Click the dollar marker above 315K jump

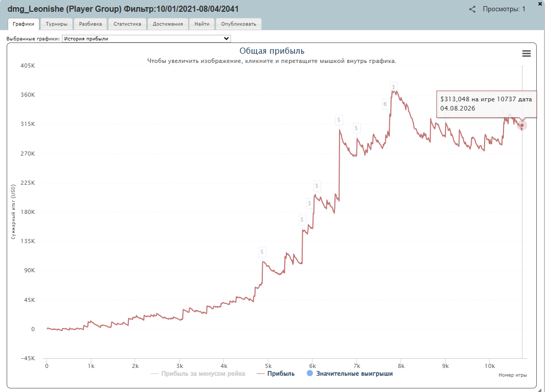339,120
